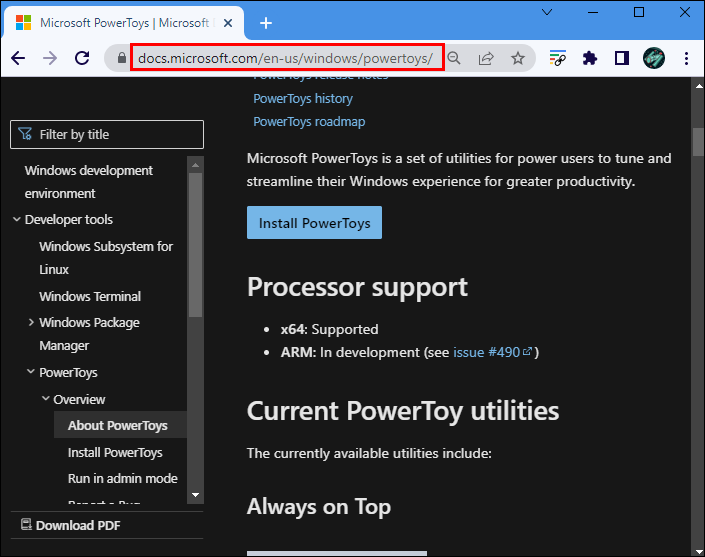Click the profile avatar icon

click(x=654, y=58)
